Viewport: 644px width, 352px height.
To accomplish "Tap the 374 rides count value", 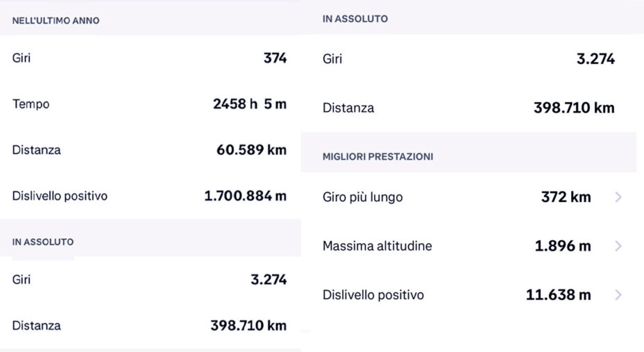I will 276,58.
